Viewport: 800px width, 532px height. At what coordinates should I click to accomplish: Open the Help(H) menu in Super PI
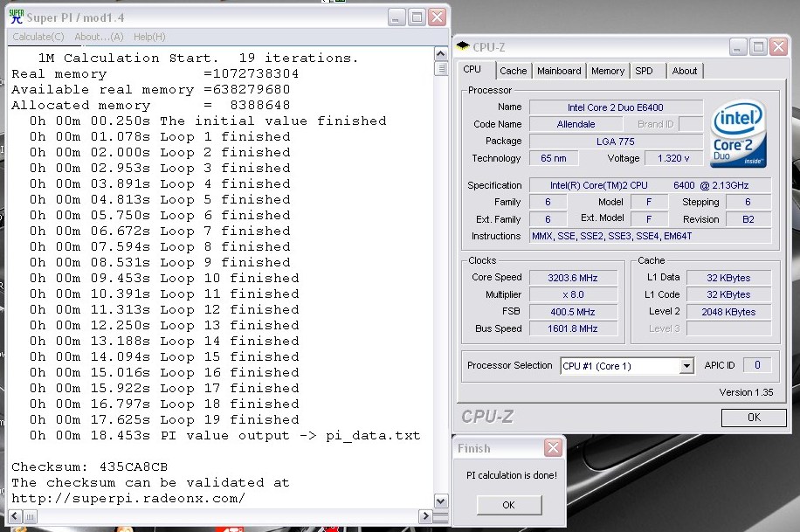click(x=149, y=37)
